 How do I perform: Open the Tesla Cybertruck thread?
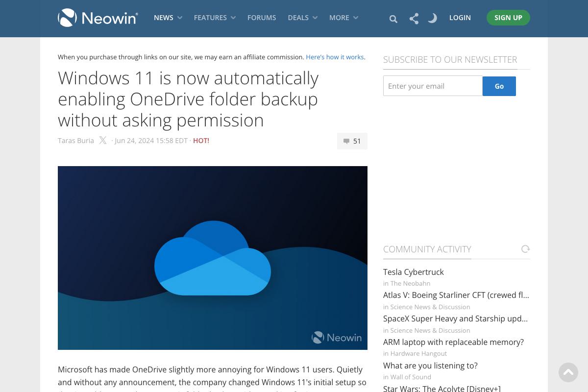[x=414, y=272]
